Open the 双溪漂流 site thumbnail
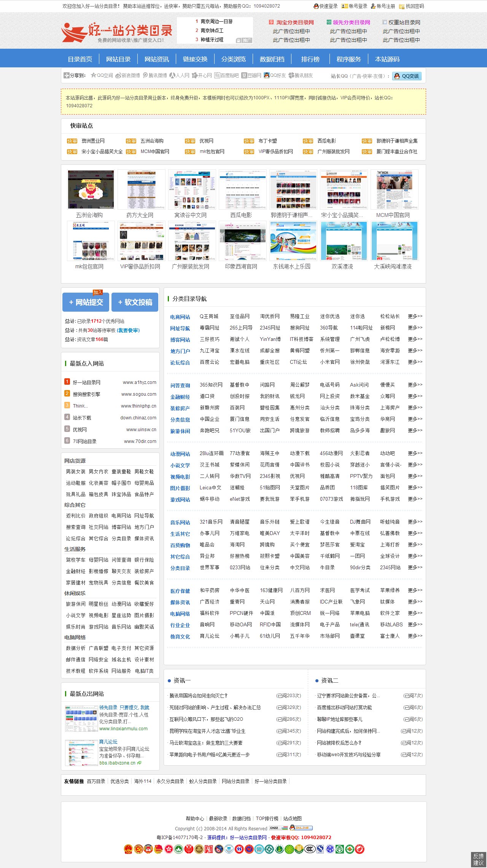Viewport: 487px width, 868px height. click(x=344, y=241)
